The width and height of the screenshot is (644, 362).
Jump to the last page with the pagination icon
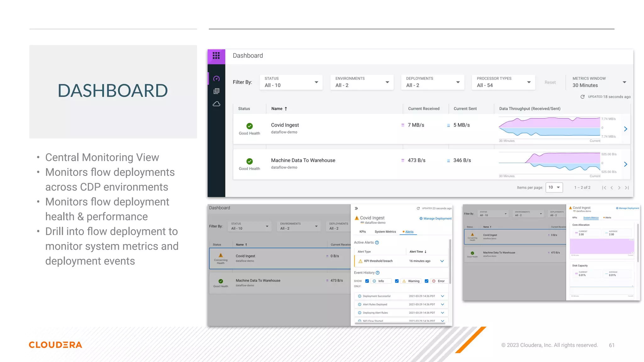coord(627,188)
